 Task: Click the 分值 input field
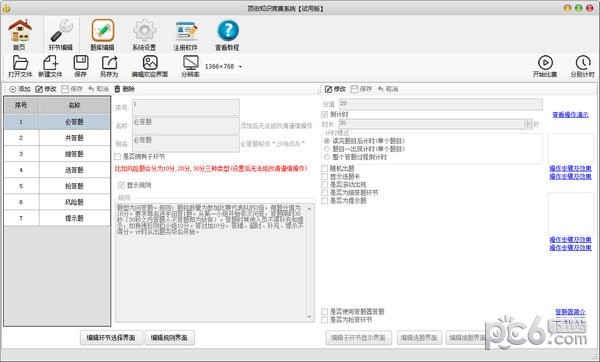(441, 104)
